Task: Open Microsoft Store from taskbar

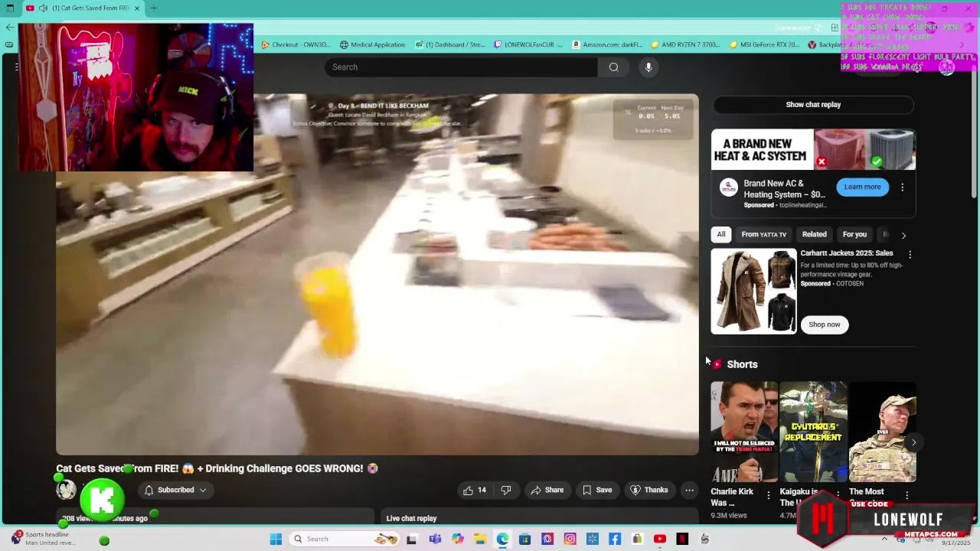Action: (x=524, y=539)
